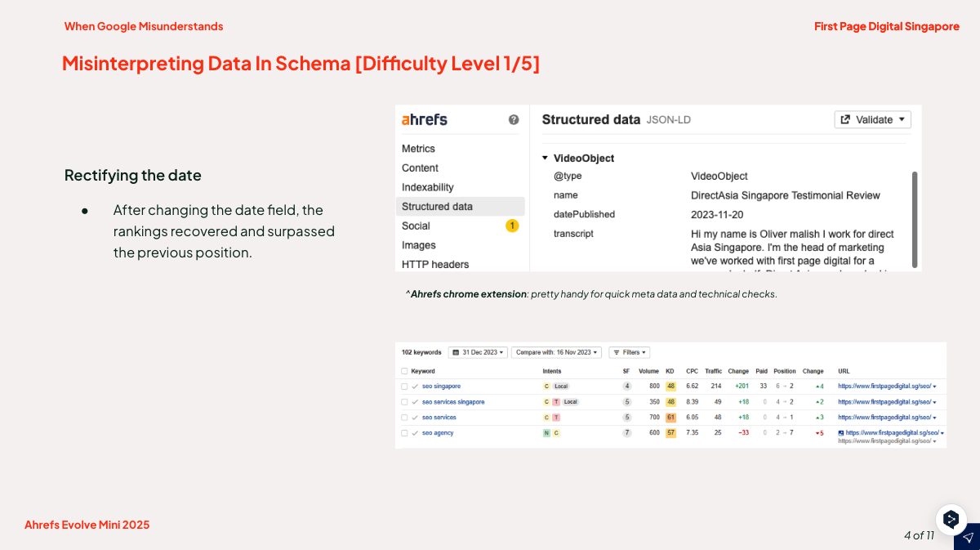This screenshot has height=550, width=980.
Task: Click the paper-plane send icon at bottom right
Action: 968,537
